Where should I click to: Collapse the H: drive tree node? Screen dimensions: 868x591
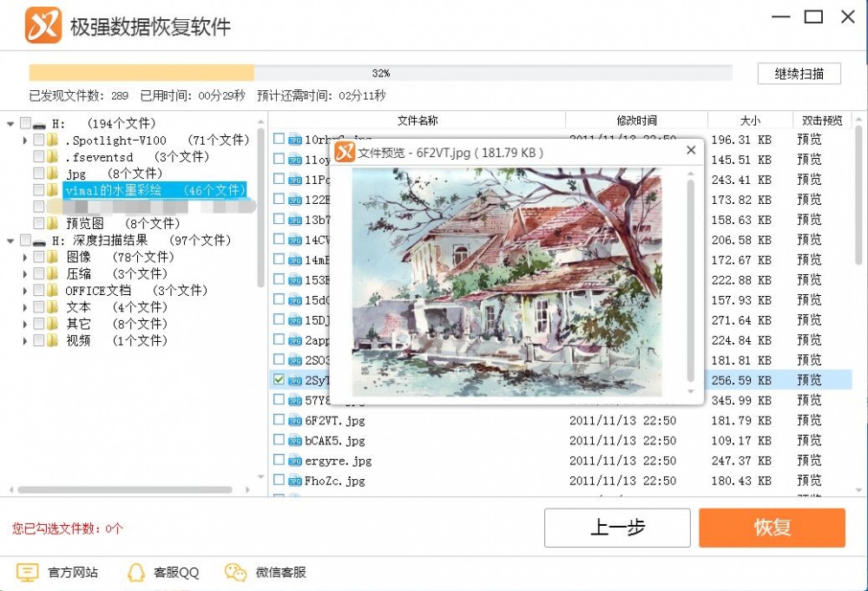pos(11,123)
